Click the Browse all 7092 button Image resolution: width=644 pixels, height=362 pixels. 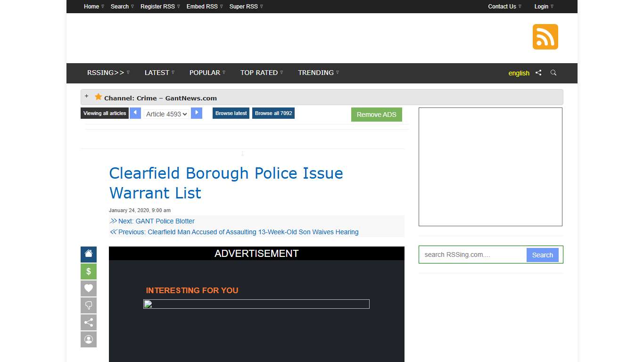273,113
